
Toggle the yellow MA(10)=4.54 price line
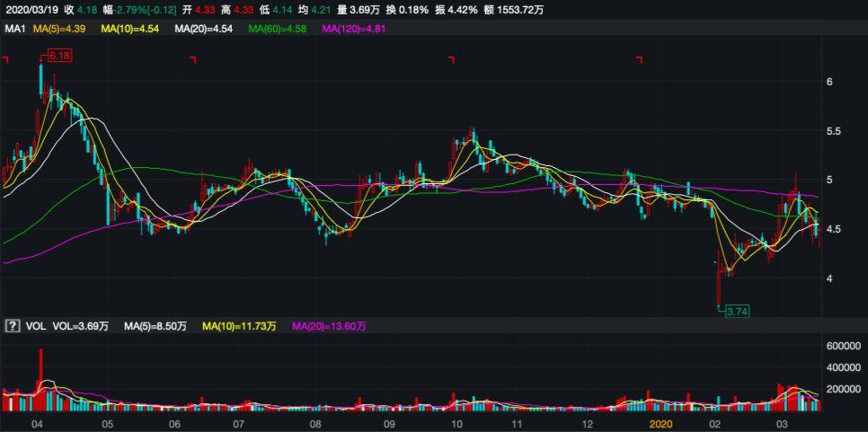pyautogui.click(x=130, y=30)
